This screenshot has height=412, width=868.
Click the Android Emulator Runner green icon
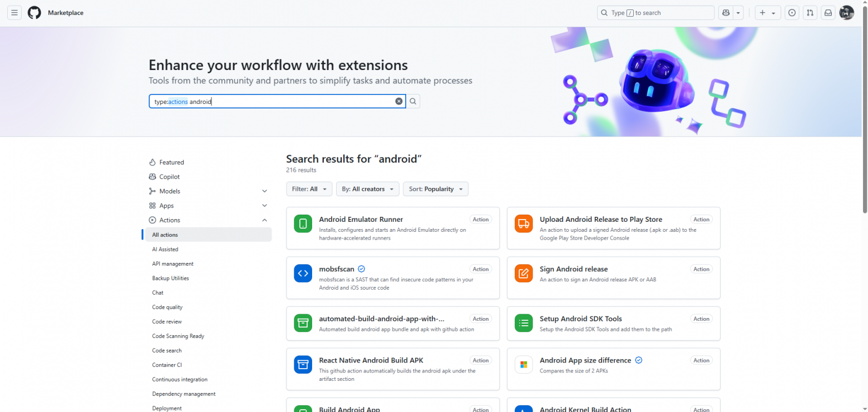point(303,224)
